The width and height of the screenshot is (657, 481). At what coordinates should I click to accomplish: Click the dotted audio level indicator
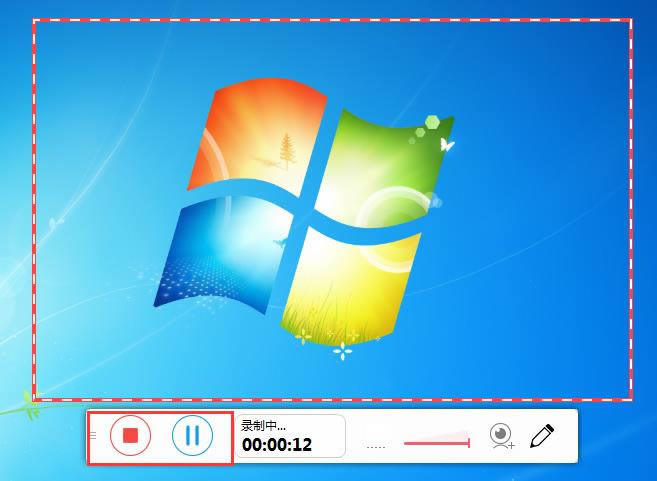pyautogui.click(x=375, y=446)
